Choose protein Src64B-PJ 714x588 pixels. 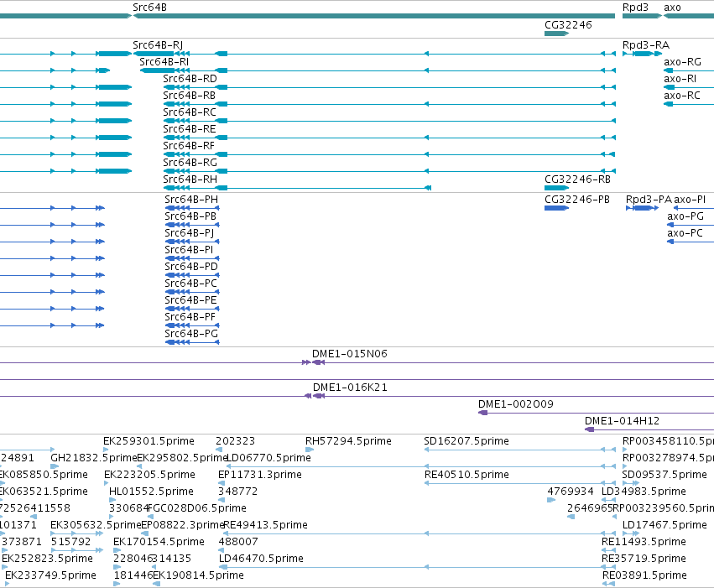[190, 233]
